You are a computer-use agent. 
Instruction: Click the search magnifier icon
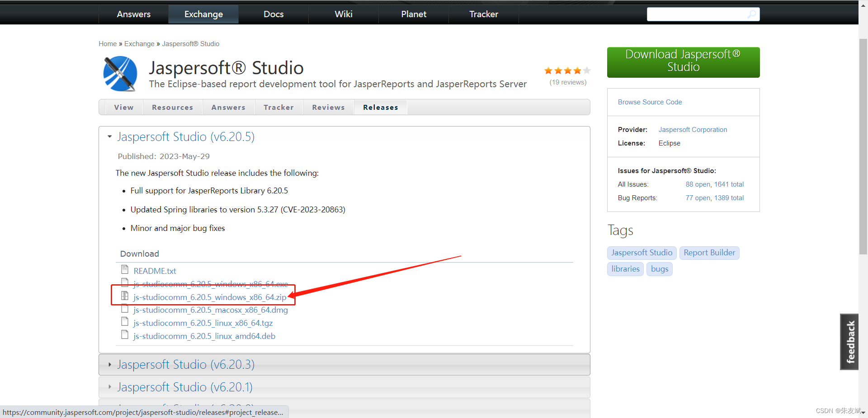coord(751,14)
